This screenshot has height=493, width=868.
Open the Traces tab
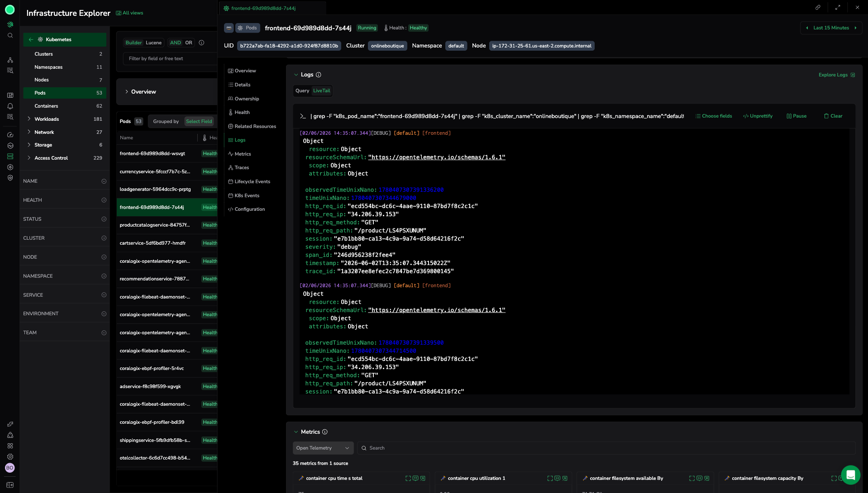tap(238, 168)
